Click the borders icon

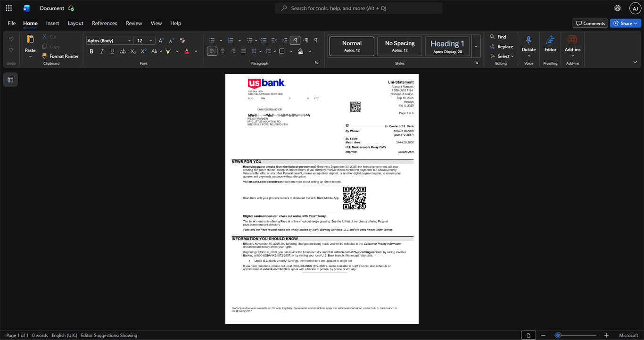click(282, 51)
